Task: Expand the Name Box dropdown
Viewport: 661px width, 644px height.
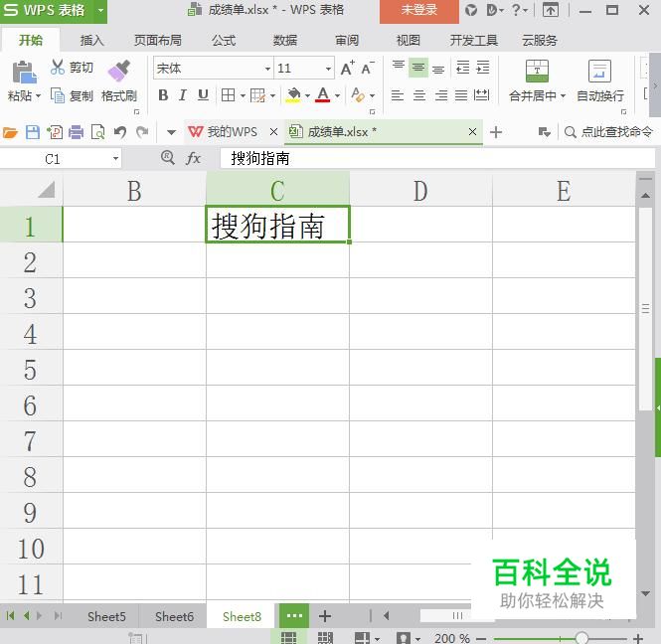Action: (x=115, y=159)
